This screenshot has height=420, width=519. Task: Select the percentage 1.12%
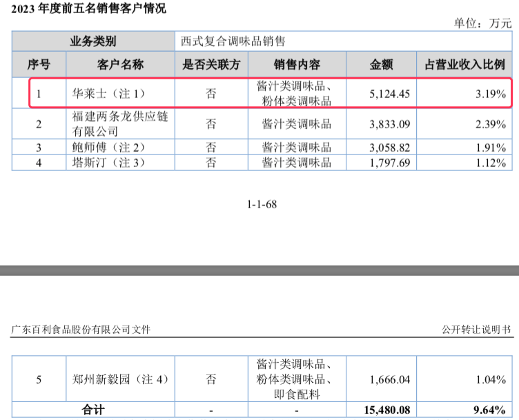pos(491,163)
